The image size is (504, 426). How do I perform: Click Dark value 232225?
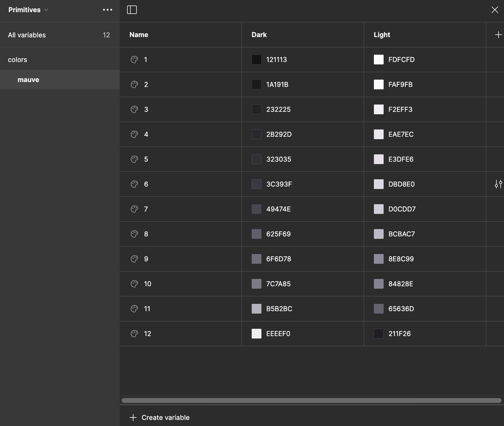point(278,109)
